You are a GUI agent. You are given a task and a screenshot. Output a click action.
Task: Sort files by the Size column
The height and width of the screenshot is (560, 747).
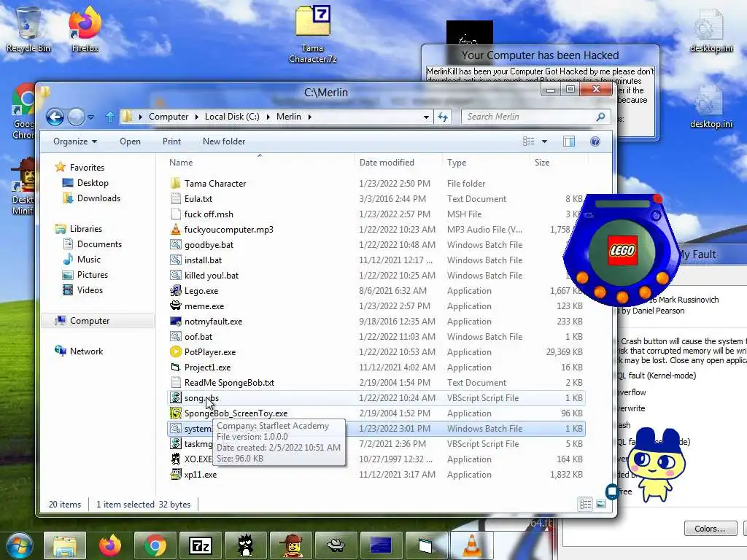(x=542, y=163)
